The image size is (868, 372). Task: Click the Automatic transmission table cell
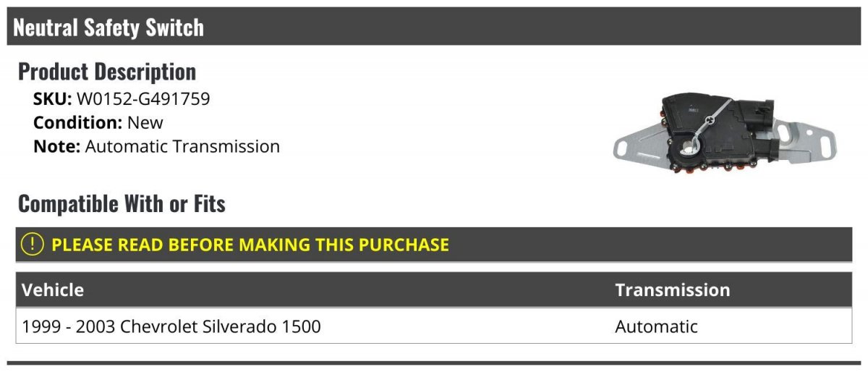(x=656, y=326)
